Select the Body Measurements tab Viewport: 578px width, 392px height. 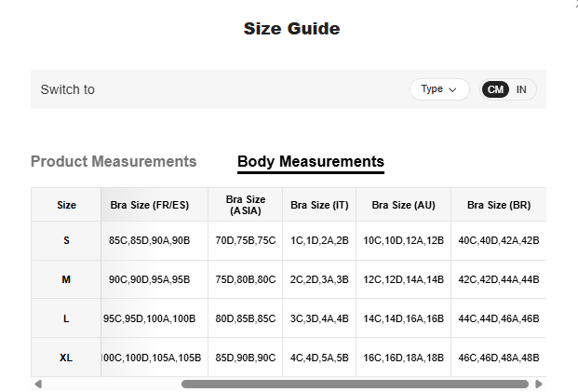click(x=310, y=161)
